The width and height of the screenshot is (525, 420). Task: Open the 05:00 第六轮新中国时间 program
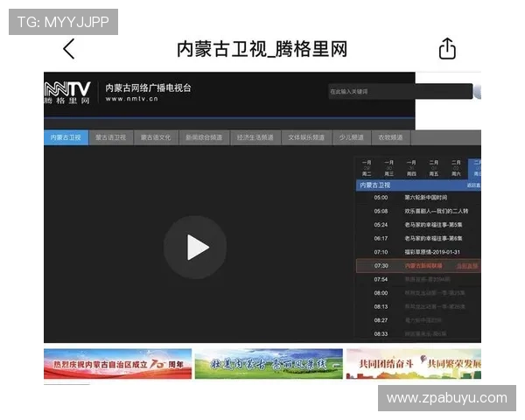418,198
